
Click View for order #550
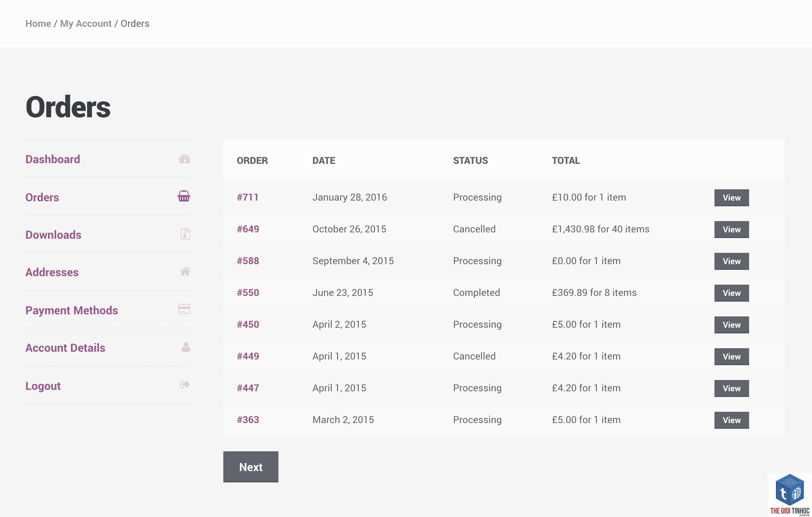pos(732,293)
